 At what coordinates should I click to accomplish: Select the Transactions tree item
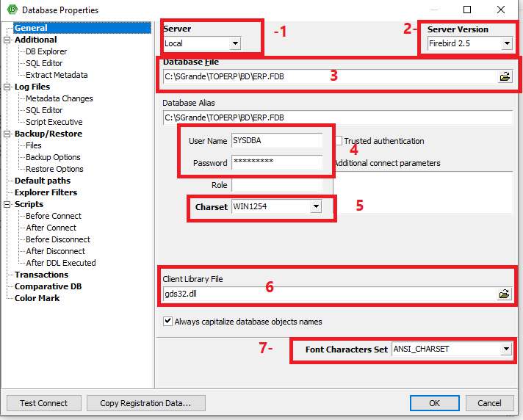tap(41, 275)
